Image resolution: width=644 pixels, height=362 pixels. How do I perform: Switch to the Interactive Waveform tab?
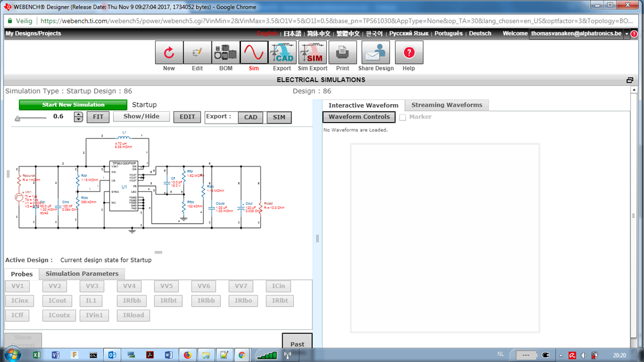point(363,105)
